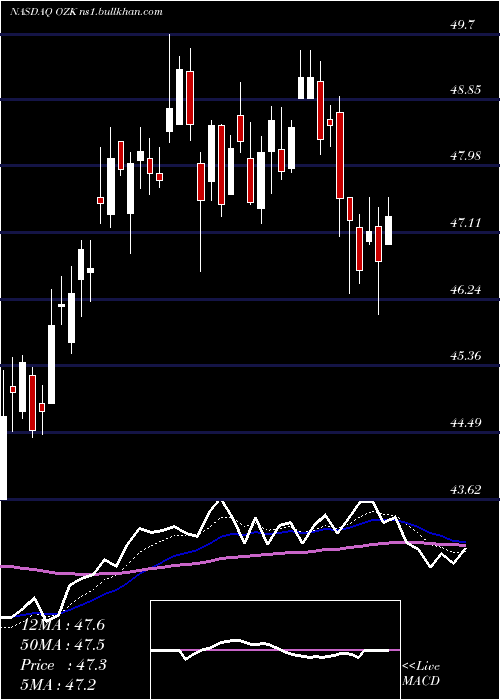Click the 43.62 price axis label
This screenshot has width=500, height=700.
pyautogui.click(x=466, y=490)
